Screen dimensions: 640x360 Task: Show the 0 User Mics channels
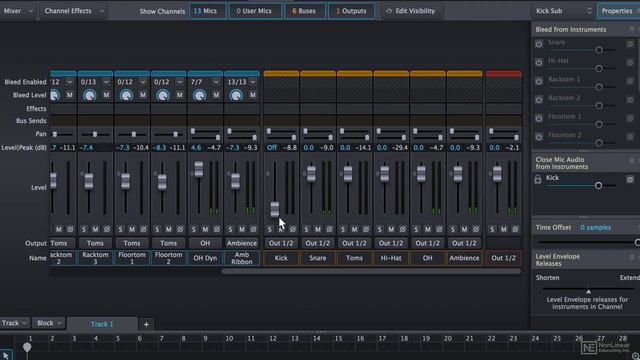pyautogui.click(x=255, y=11)
